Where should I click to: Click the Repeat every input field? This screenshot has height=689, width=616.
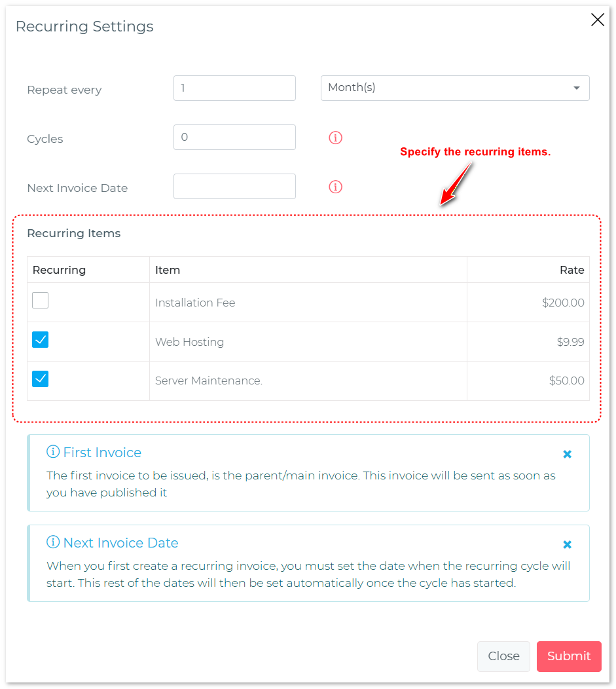pyautogui.click(x=234, y=88)
